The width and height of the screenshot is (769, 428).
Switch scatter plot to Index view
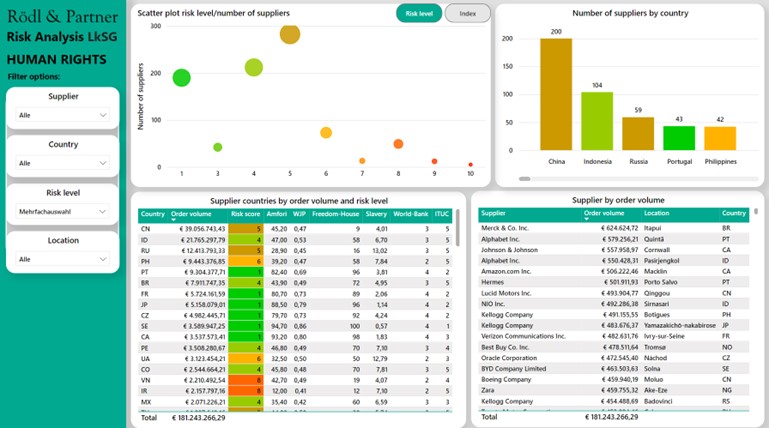pos(467,13)
